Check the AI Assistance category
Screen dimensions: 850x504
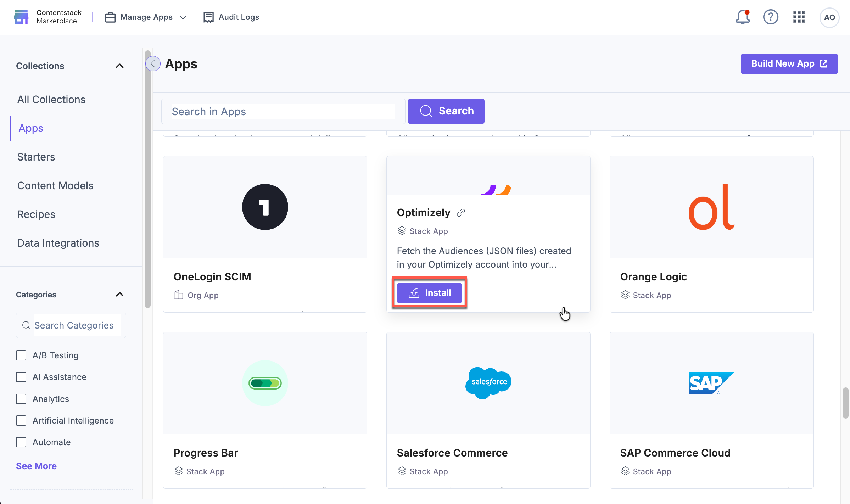click(x=21, y=377)
